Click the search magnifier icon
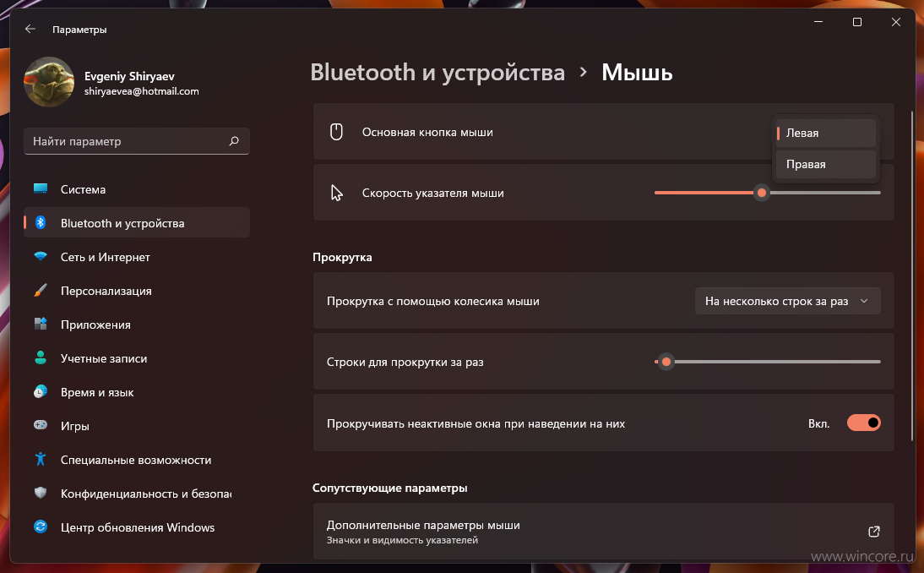 tap(234, 141)
